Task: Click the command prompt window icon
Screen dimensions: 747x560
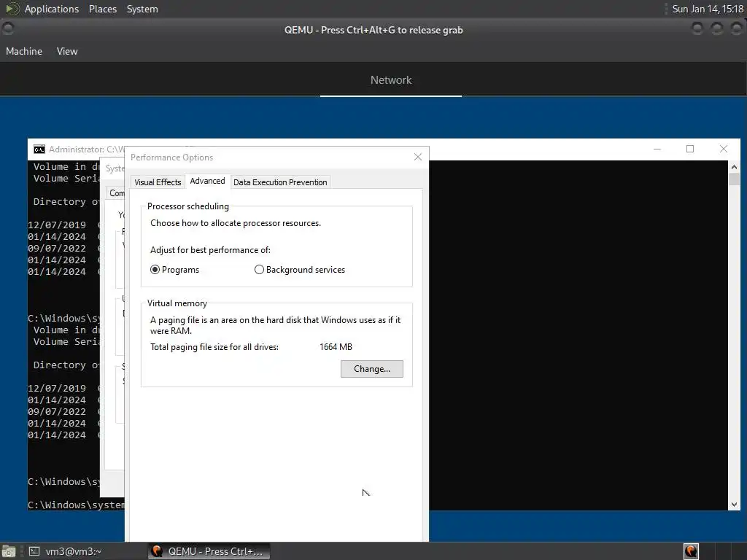Action: point(39,149)
